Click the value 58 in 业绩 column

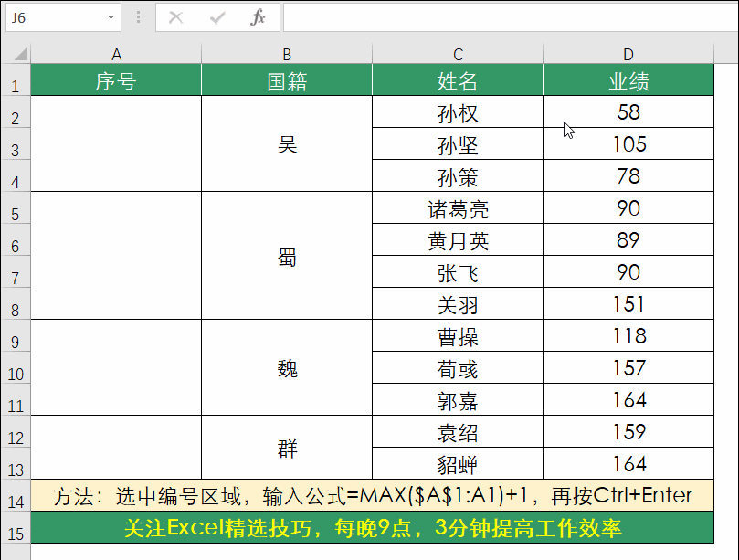(628, 111)
